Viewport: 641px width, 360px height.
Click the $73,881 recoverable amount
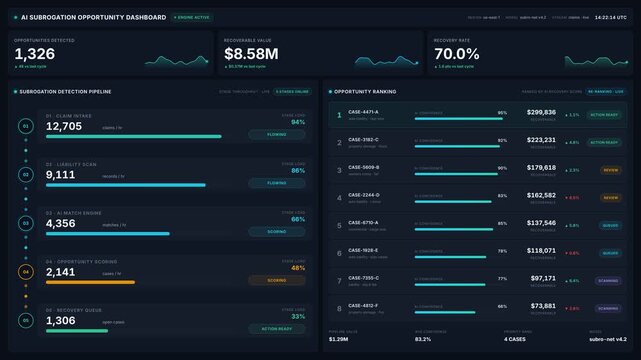pyautogui.click(x=543, y=306)
